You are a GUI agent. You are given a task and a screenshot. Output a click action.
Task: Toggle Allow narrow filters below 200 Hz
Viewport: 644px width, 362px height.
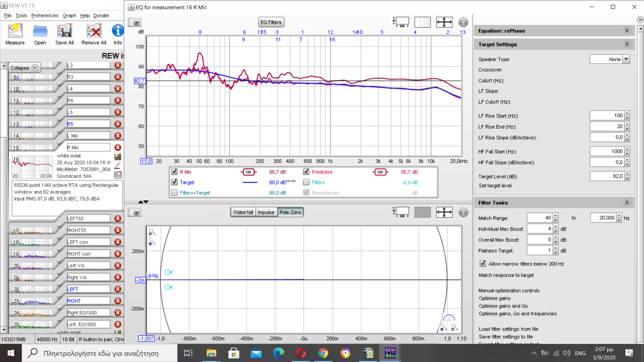coord(483,263)
